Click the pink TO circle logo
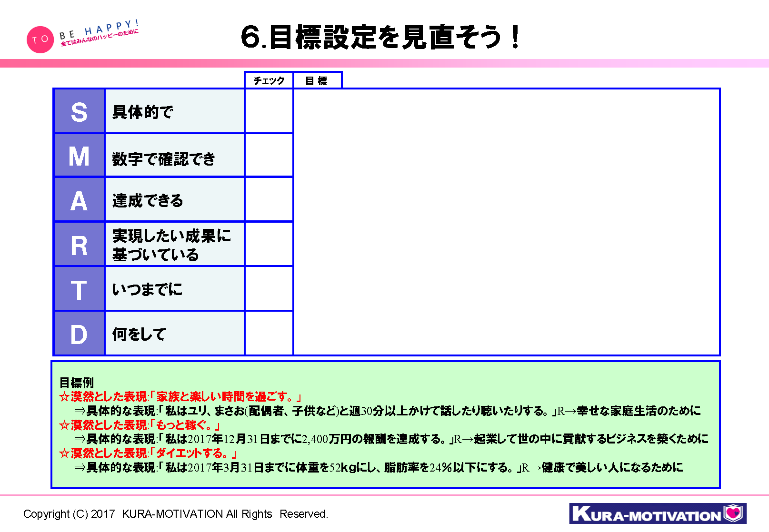This screenshot has width=769, height=532. 40,39
